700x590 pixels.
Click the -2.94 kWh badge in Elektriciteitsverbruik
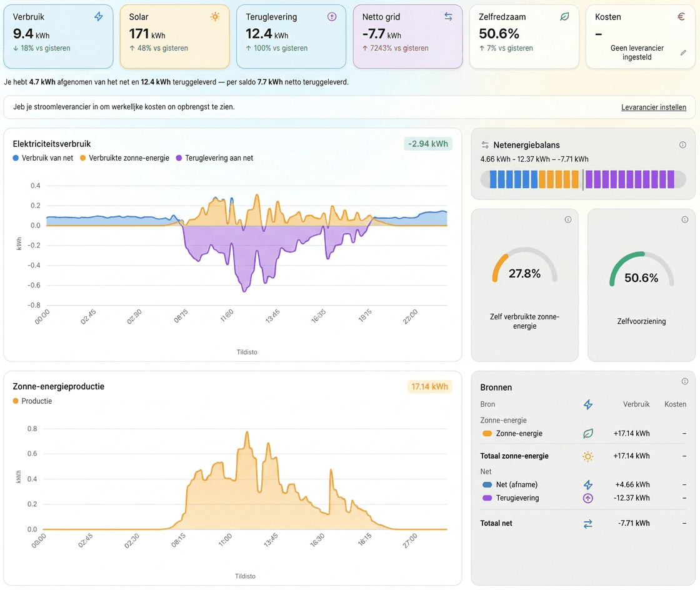pyautogui.click(x=428, y=144)
